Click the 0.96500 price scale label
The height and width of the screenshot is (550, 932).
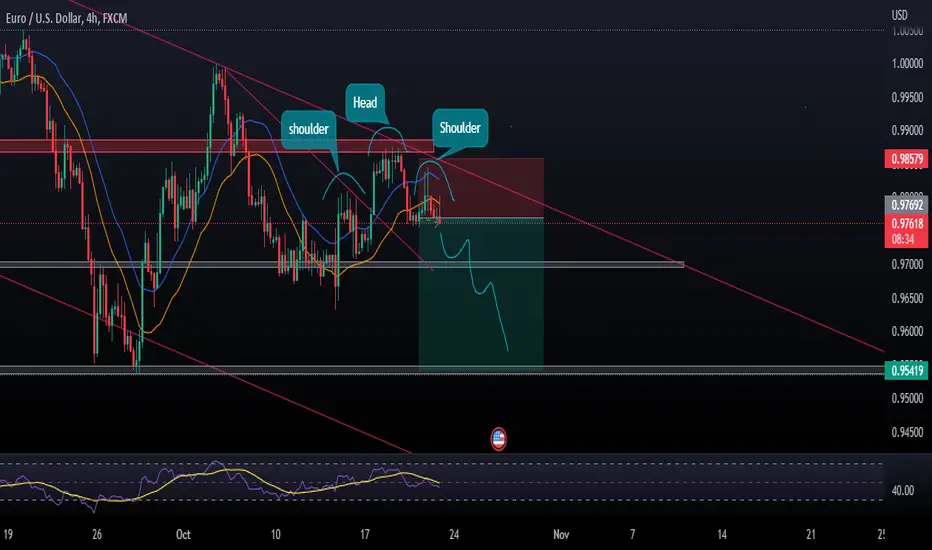click(x=907, y=298)
